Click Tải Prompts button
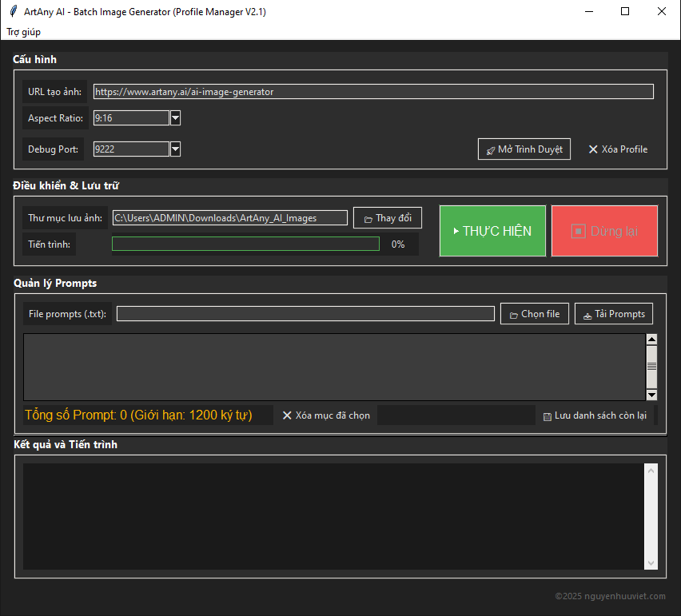This screenshot has width=681, height=616. (614, 314)
